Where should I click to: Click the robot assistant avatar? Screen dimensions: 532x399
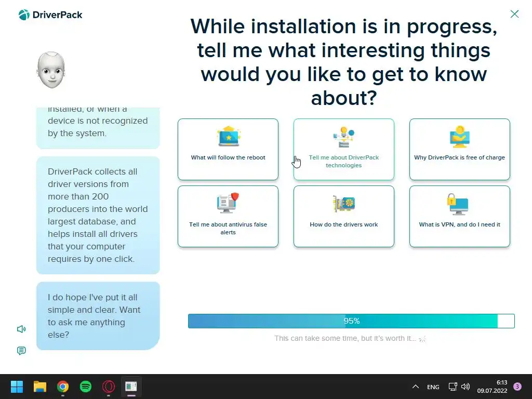pos(51,70)
